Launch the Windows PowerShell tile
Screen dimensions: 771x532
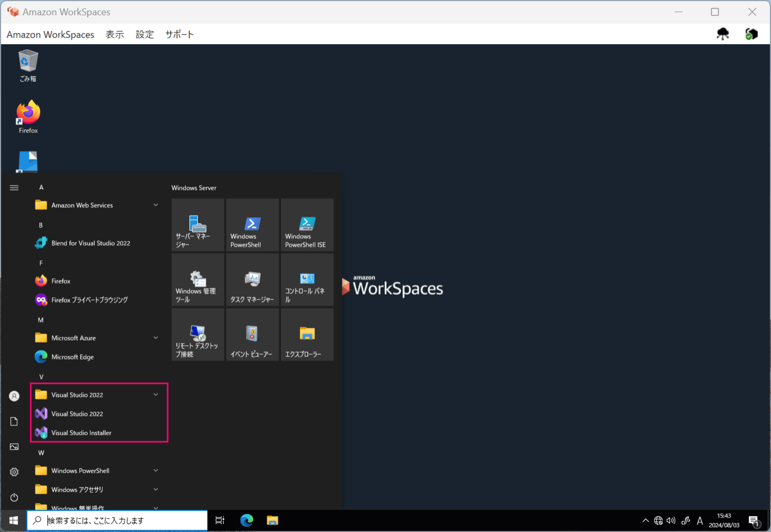coord(253,225)
